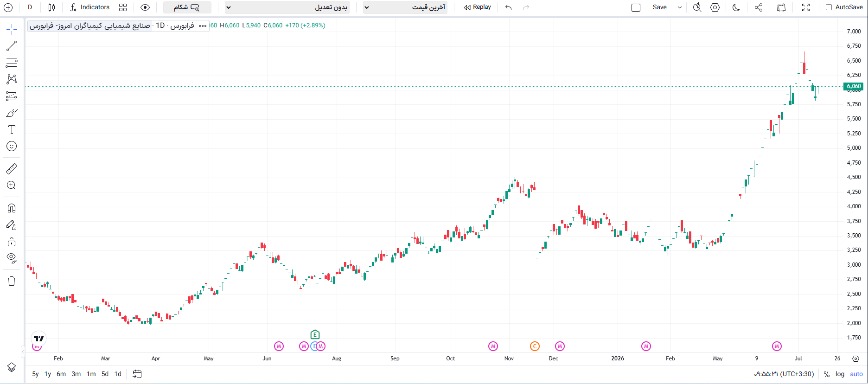Screen dimensions: 868x384
Task: Select the Fibonacci retracement tool
Action: click(x=12, y=63)
